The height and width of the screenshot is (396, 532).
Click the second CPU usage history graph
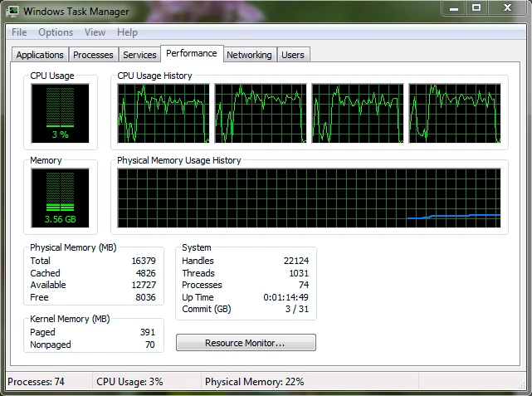pyautogui.click(x=261, y=114)
